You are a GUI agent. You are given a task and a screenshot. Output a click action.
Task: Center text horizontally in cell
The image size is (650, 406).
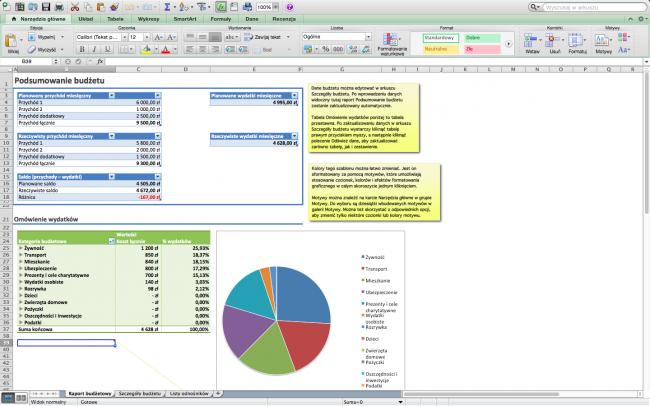coord(202,49)
